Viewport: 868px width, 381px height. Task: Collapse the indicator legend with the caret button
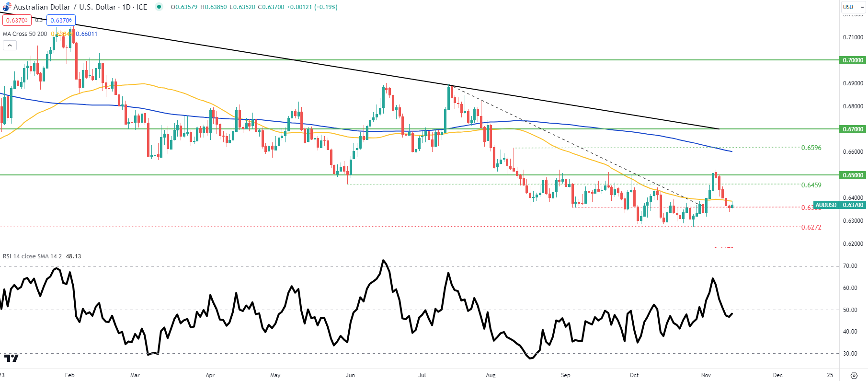[x=10, y=46]
